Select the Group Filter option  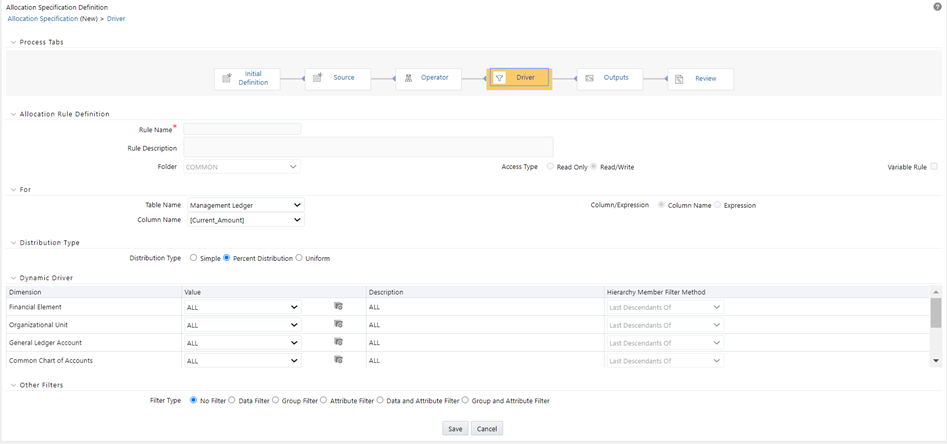pyautogui.click(x=275, y=400)
